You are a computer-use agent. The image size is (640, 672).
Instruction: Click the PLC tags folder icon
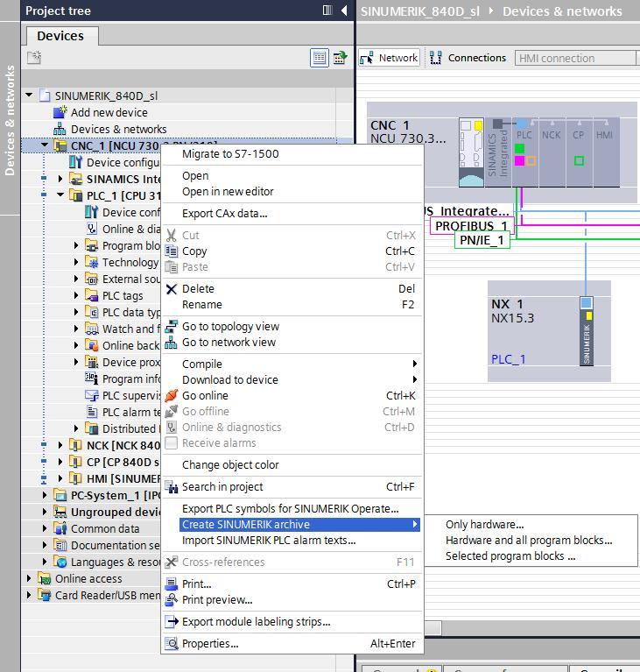[91, 296]
